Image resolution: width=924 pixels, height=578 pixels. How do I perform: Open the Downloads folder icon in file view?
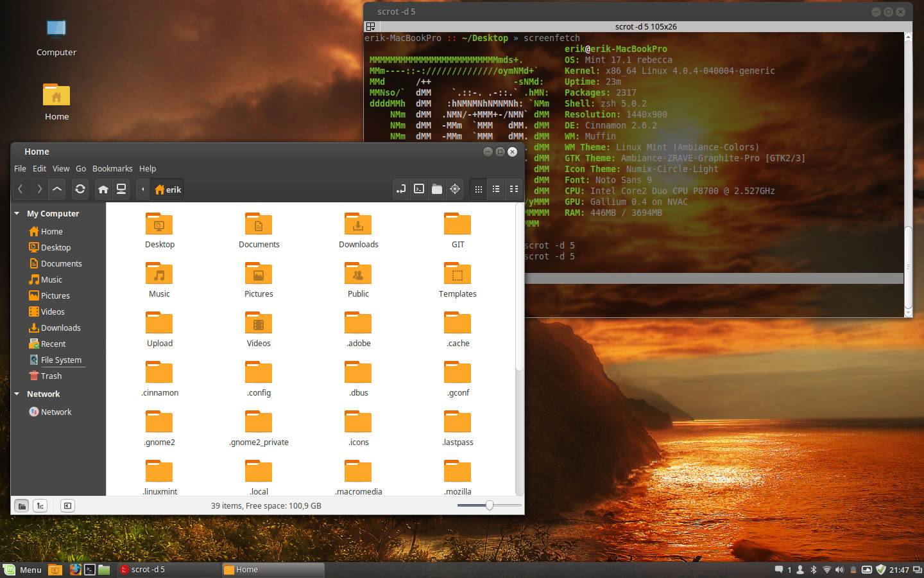tap(358, 225)
